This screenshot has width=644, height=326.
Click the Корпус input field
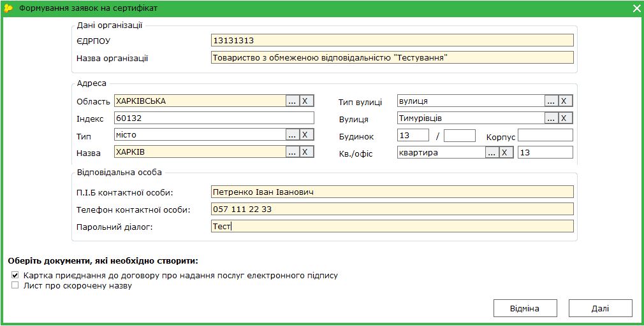[x=545, y=136]
